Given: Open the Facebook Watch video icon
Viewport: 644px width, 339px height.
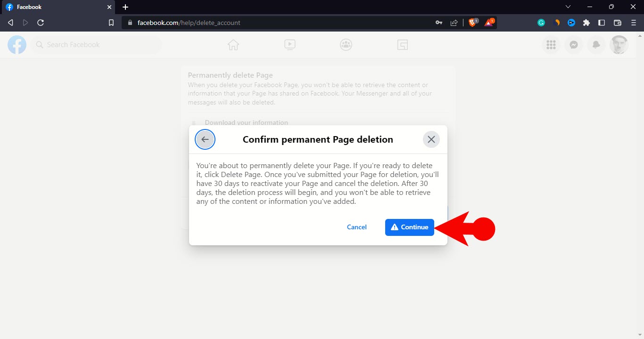Looking at the screenshot, I should click(290, 45).
